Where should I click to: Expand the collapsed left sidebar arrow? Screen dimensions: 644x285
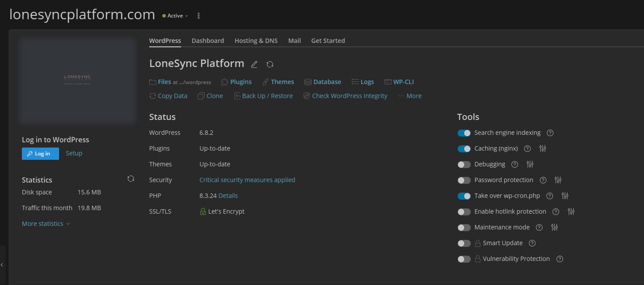[x=2, y=265]
